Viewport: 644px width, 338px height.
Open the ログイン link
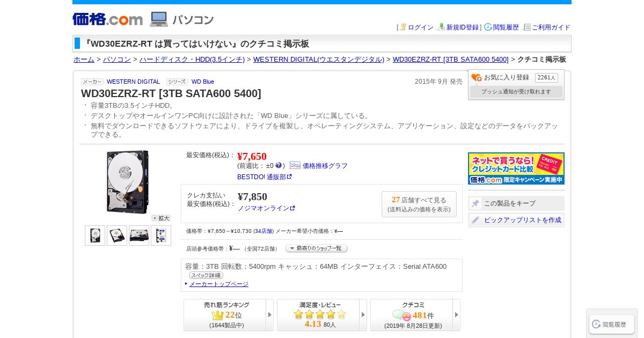point(420,27)
